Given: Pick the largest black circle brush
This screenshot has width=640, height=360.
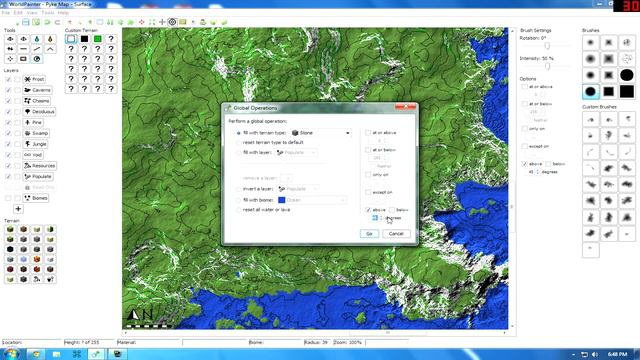Looking at the screenshot, I should [x=627, y=75].
